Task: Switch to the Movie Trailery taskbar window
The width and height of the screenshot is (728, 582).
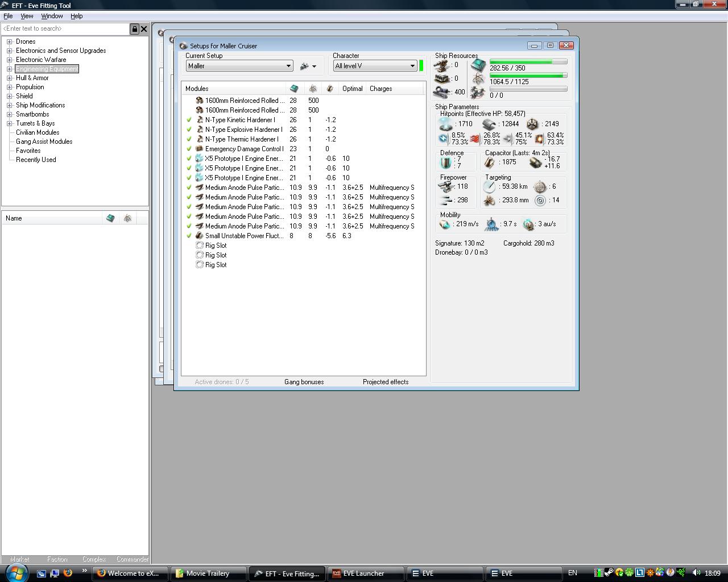Action: click(209, 573)
